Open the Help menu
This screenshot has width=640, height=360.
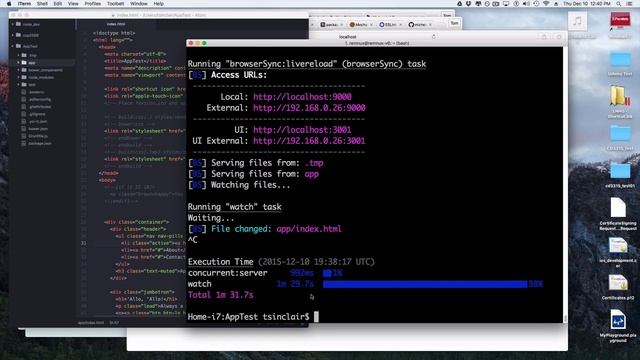tap(158, 4)
